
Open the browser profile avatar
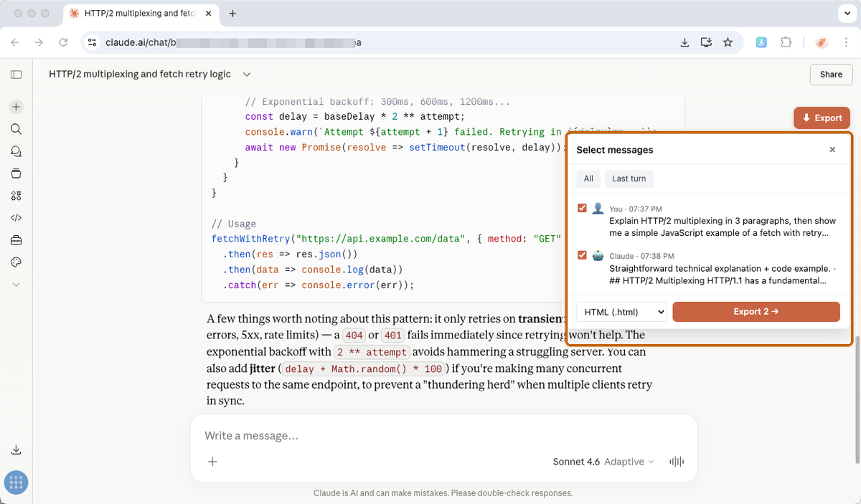point(822,42)
